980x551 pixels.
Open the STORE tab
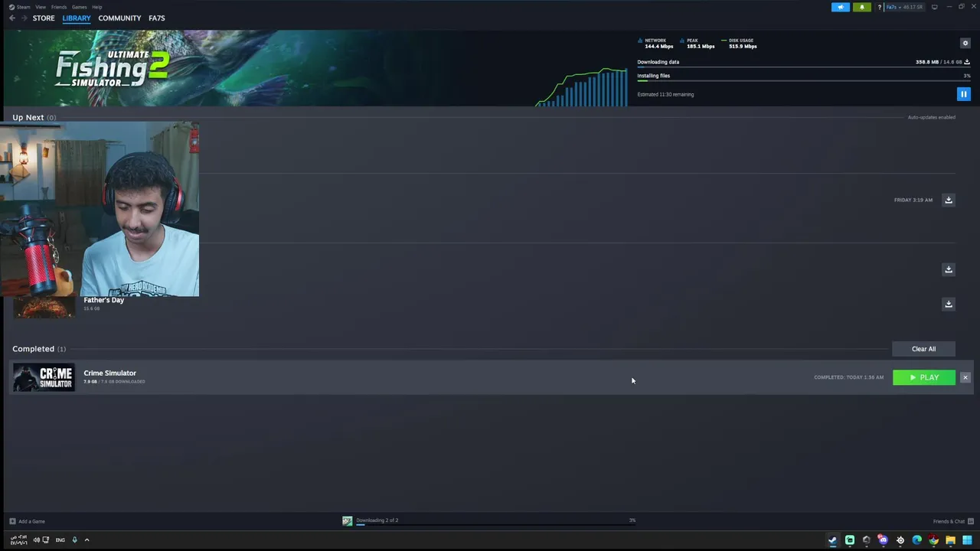pyautogui.click(x=44, y=18)
